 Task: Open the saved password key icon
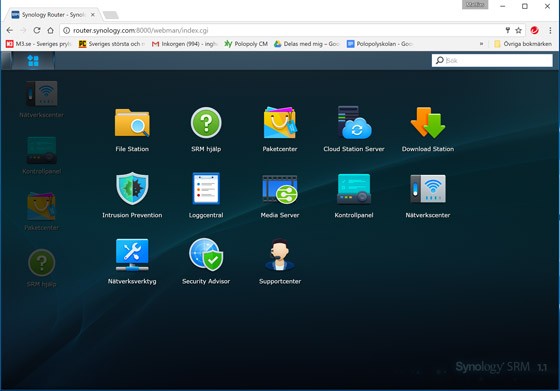click(507, 30)
